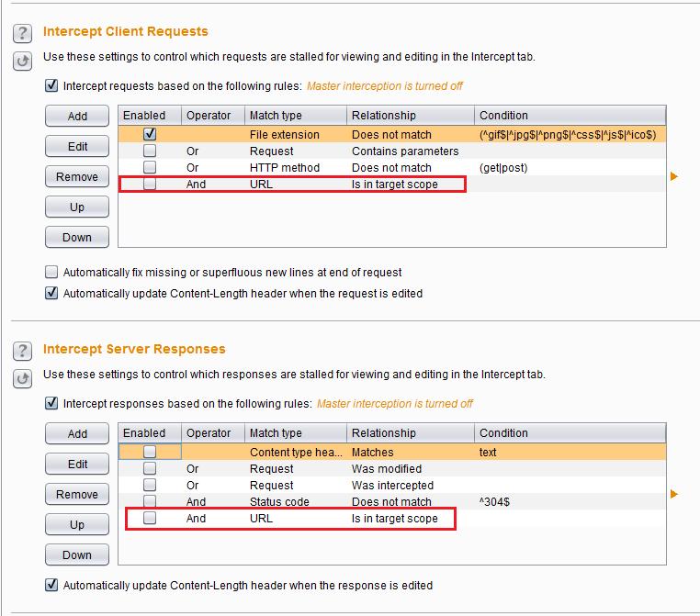This screenshot has width=700, height=616.
Task: Select the file extension regex condition cell
Action: [570, 134]
